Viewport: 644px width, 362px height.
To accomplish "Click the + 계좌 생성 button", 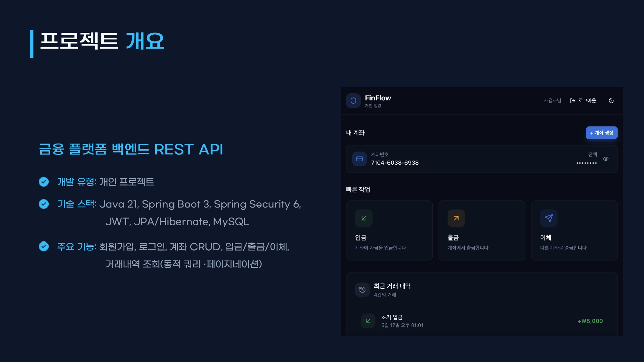I will tap(601, 133).
